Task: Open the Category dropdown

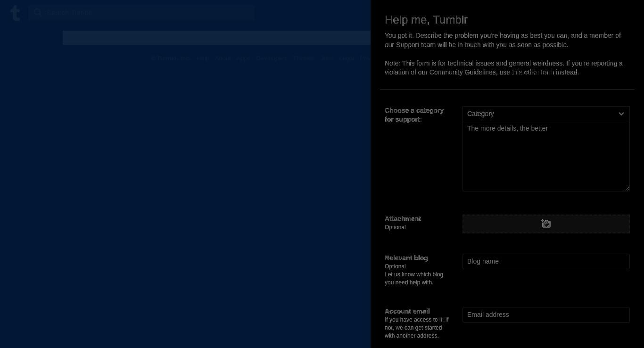Action: coord(546,114)
